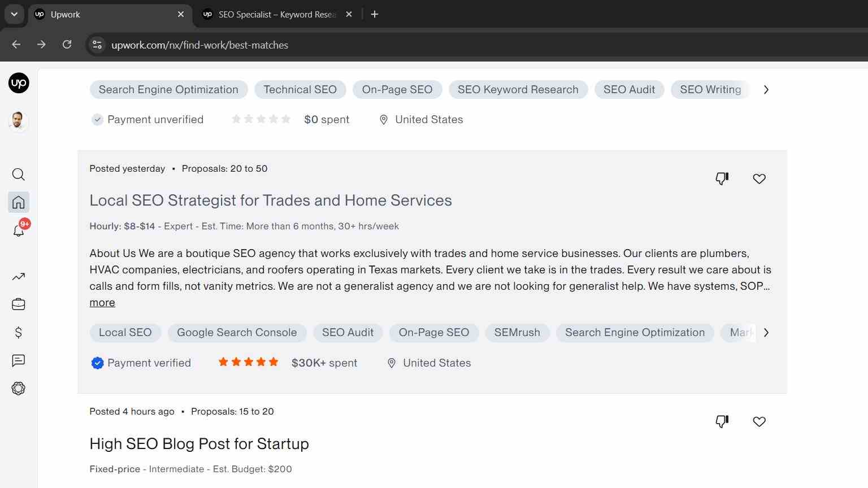Click the more link in job description
The width and height of the screenshot is (868, 488).
pyautogui.click(x=102, y=303)
